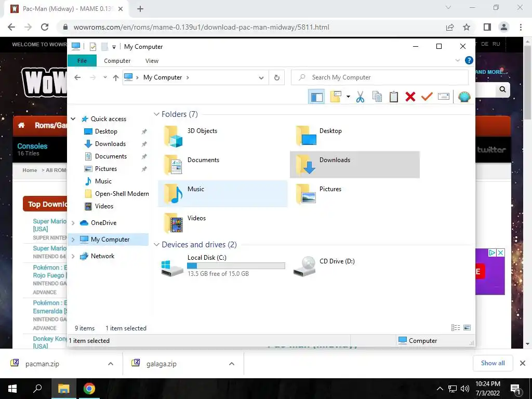Toggle the navigation pane toolbar button
The image size is (532, 399).
pyautogui.click(x=316, y=97)
